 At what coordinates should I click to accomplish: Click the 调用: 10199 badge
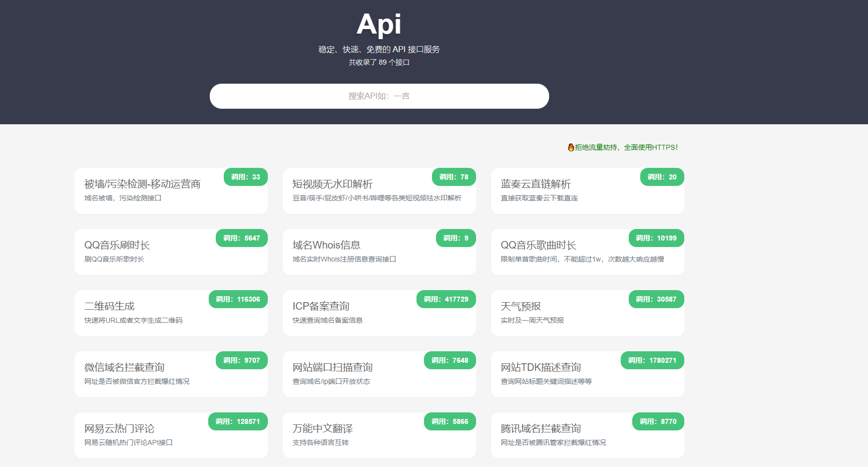(x=656, y=238)
